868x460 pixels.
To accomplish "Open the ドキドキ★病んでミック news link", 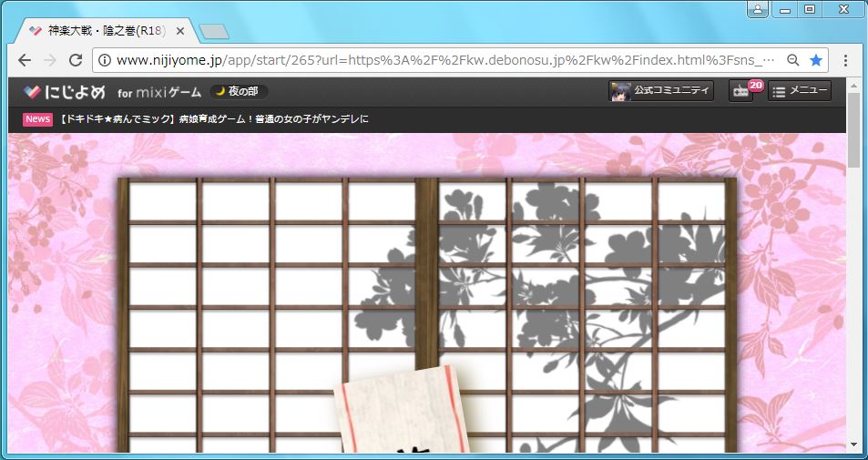I will [214, 119].
